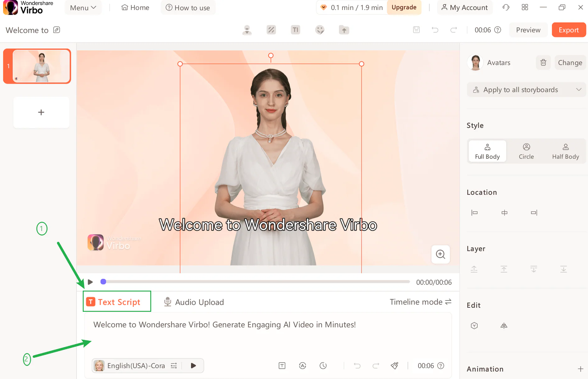Change the avatar

[570, 63]
